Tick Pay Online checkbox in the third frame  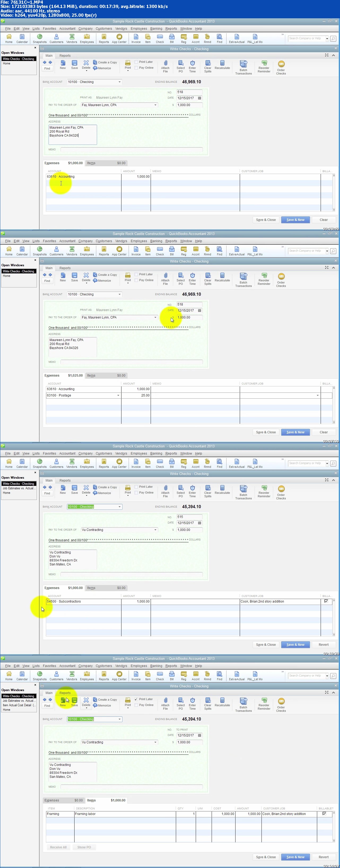(136, 493)
